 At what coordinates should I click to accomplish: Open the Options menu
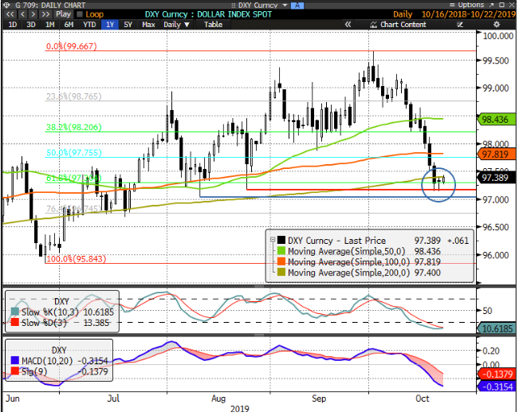[x=470, y=5]
